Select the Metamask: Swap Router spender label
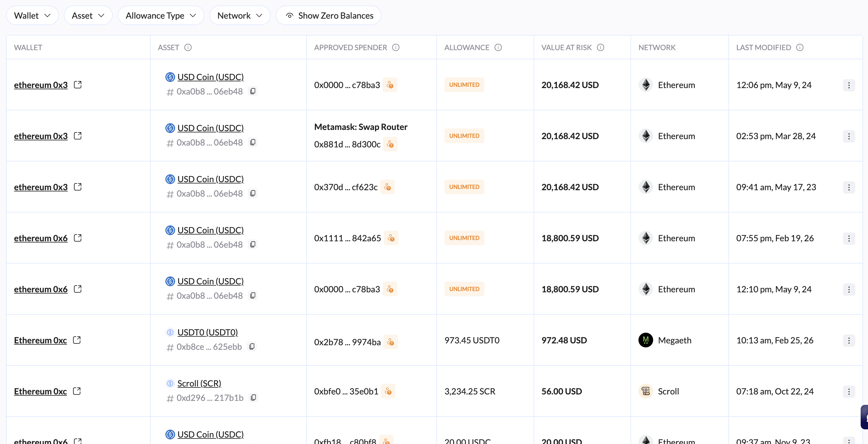Viewport: 868px width, 444px height. pos(361,127)
